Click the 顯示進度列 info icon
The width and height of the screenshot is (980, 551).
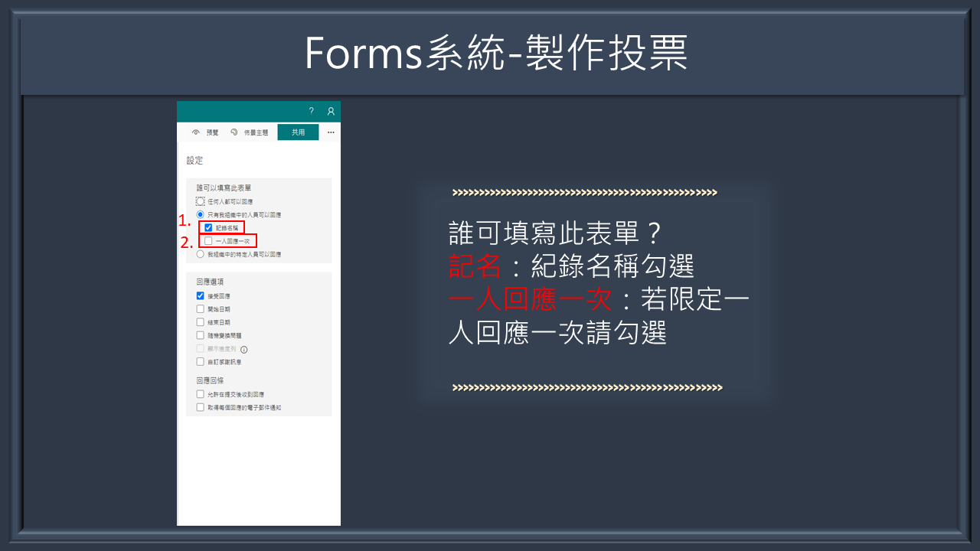(244, 349)
